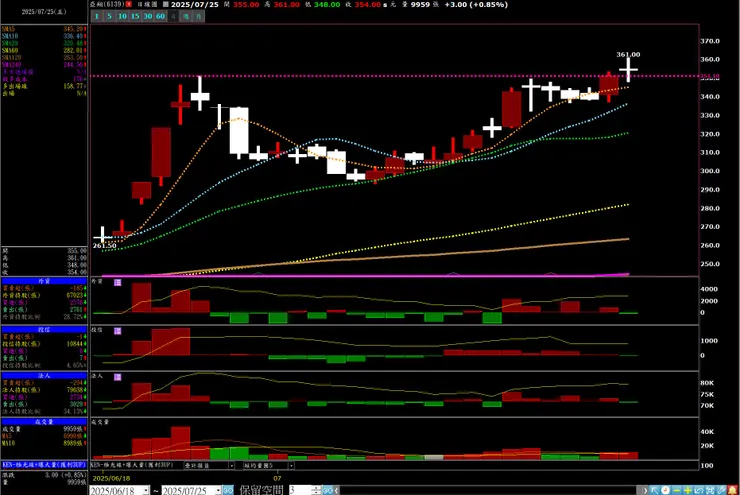
Task: Open settings icon of the 外資 sub-chart
Action: tap(118, 282)
